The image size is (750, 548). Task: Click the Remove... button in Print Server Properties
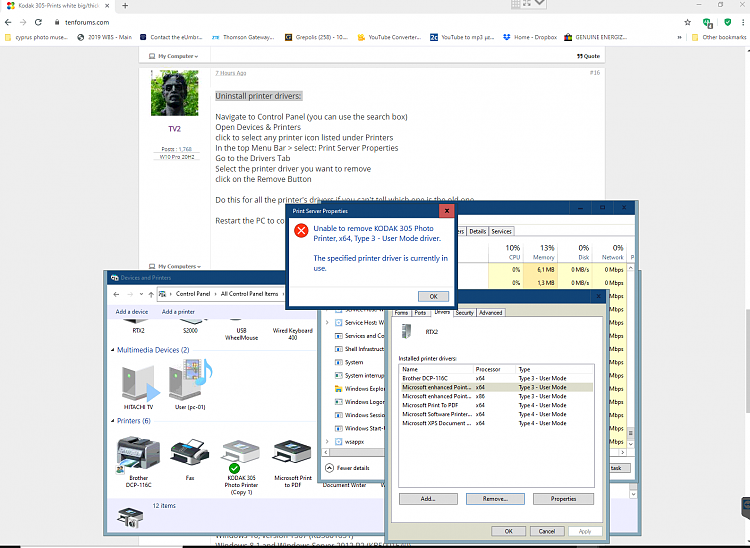(495, 499)
